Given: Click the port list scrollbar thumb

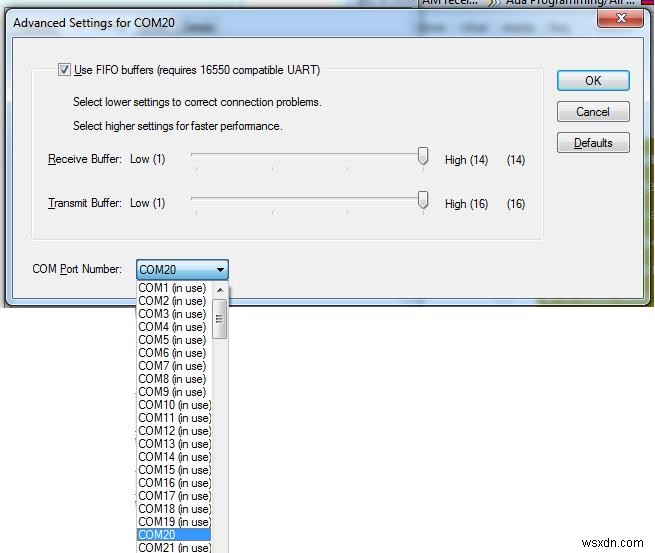Looking at the screenshot, I should 220,319.
